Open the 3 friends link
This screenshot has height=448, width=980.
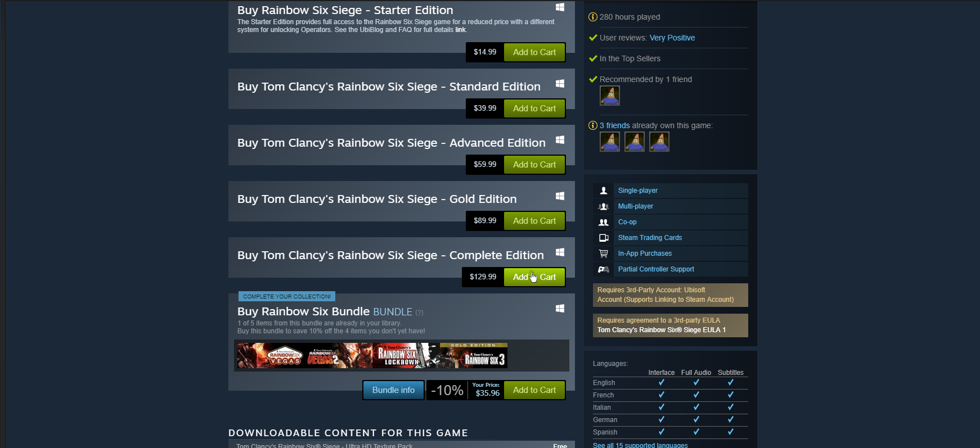(x=614, y=125)
